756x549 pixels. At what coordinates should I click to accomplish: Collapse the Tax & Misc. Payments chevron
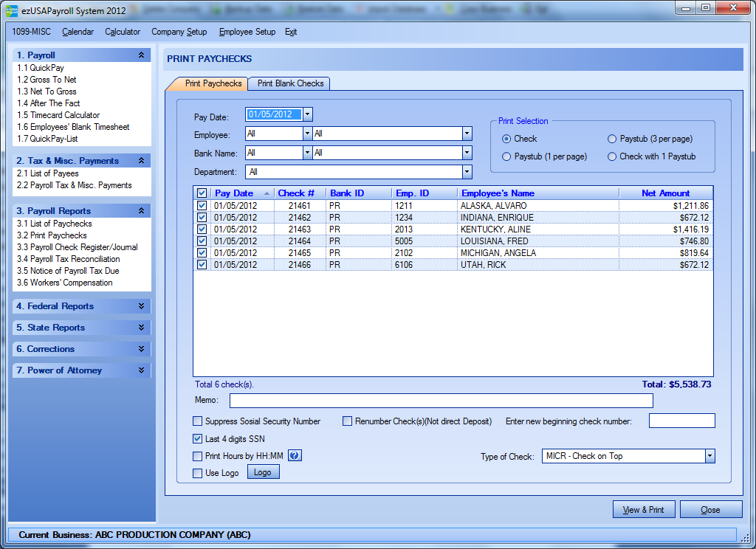[x=141, y=161]
